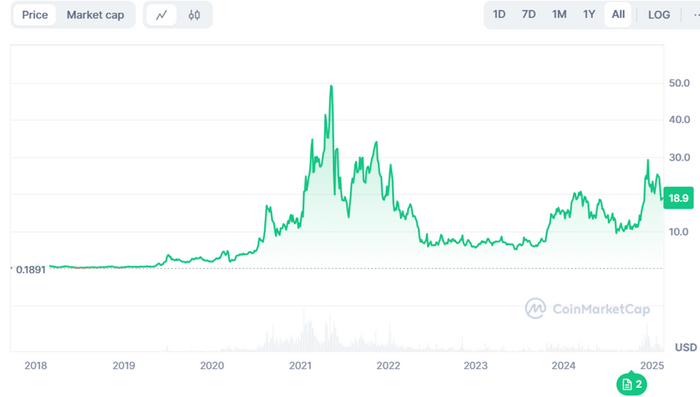Viewport: 700px width, 397px height.
Task: Set time range to 1Y
Action: (589, 15)
